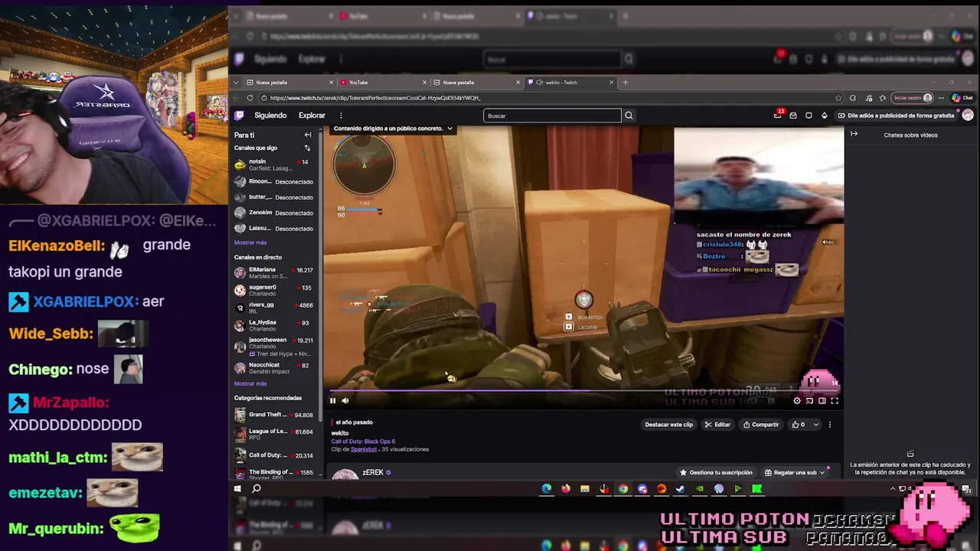Click Call of Duty: Black Ops 6 game link

(363, 442)
